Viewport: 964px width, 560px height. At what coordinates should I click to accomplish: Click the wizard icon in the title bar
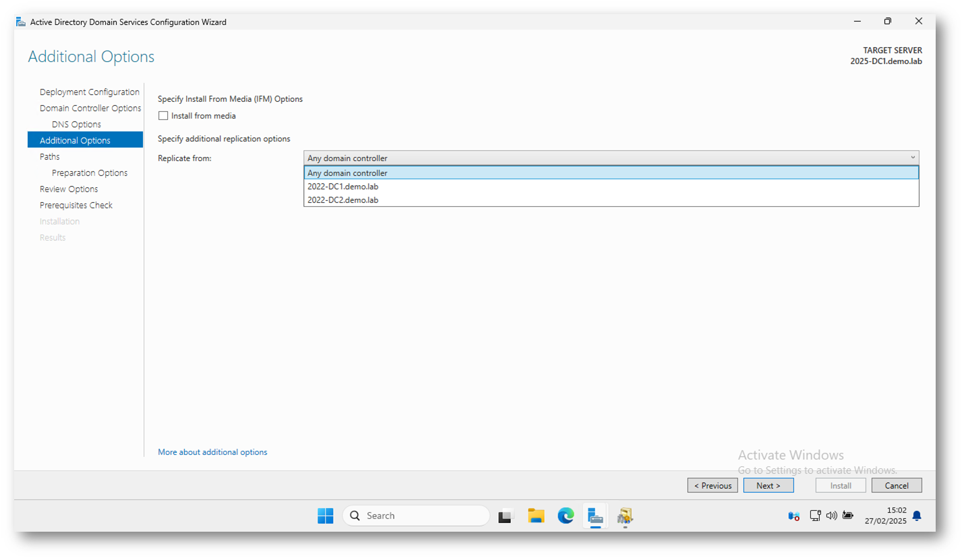[21, 22]
